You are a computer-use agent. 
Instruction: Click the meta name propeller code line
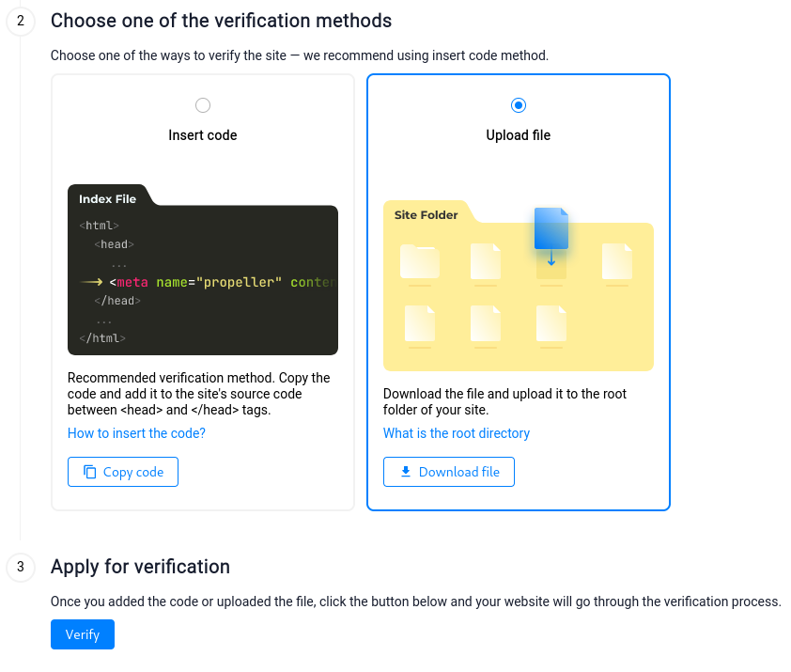coord(222,282)
